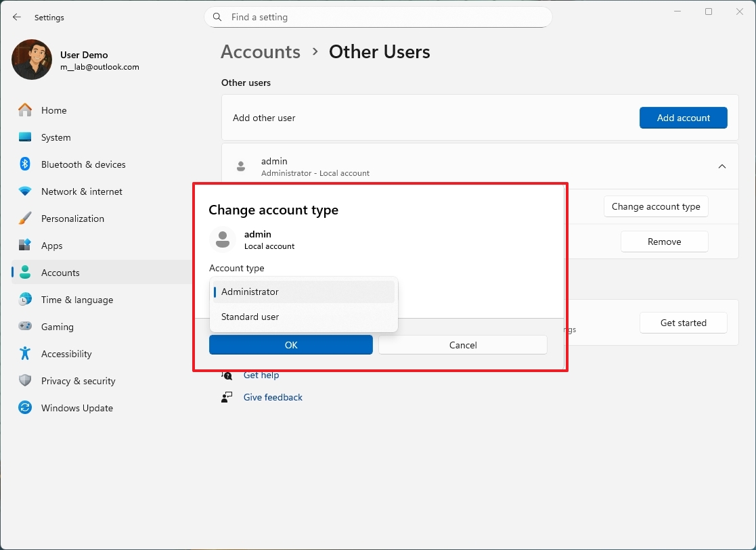This screenshot has width=756, height=550.
Task: Click the Bluetooth & devices icon
Action: tap(24, 164)
